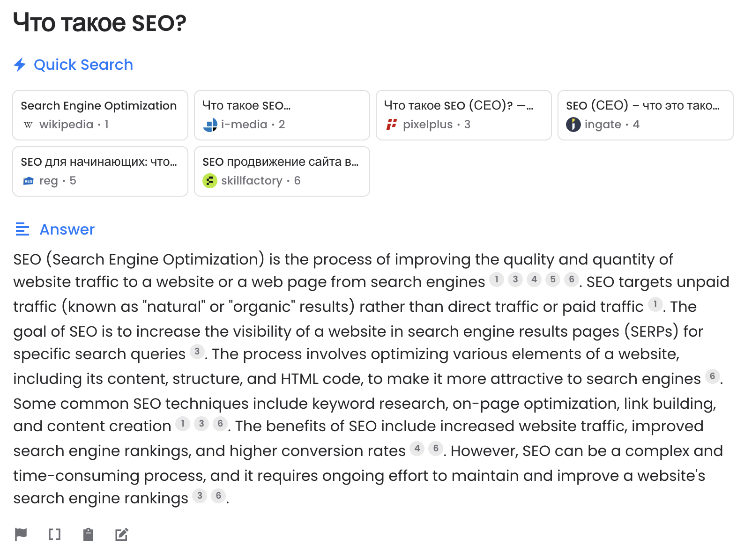The width and height of the screenshot is (744, 560).
Task: Open the reg source card
Action: point(100,171)
